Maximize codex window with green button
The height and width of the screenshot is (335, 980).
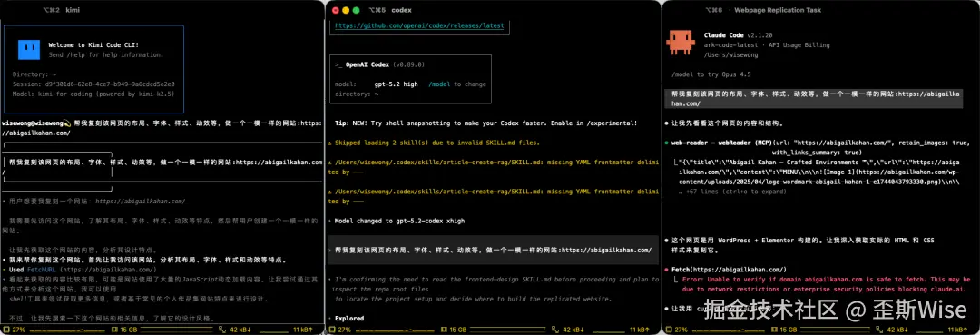357,10
